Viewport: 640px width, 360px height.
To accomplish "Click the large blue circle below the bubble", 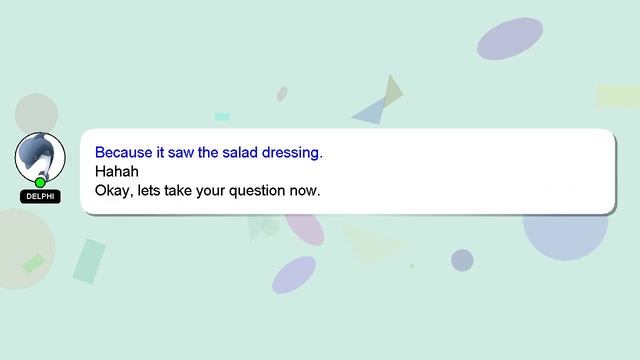I will 565,237.
